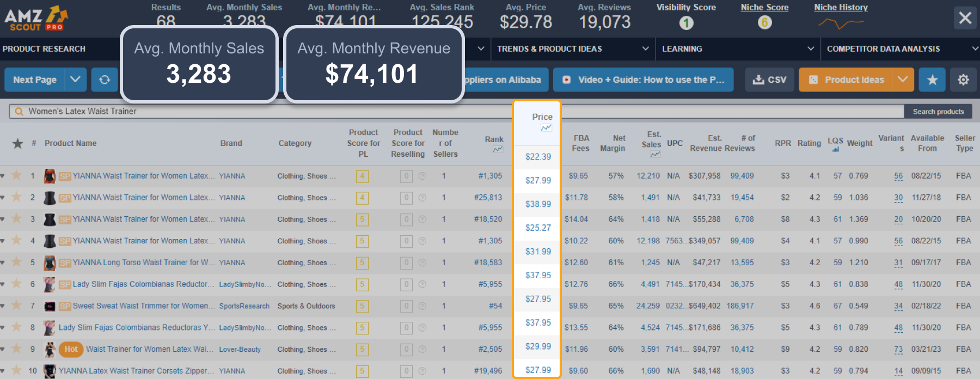Open the dropdown arrow beside Next Page
The image size is (980, 379).
[x=76, y=80]
